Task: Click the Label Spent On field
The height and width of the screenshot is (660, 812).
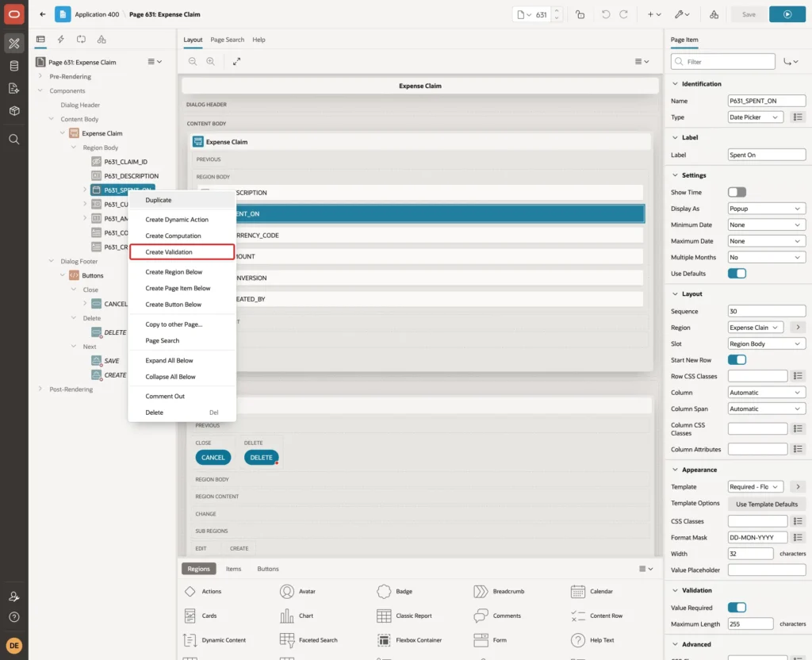Action: click(x=767, y=155)
